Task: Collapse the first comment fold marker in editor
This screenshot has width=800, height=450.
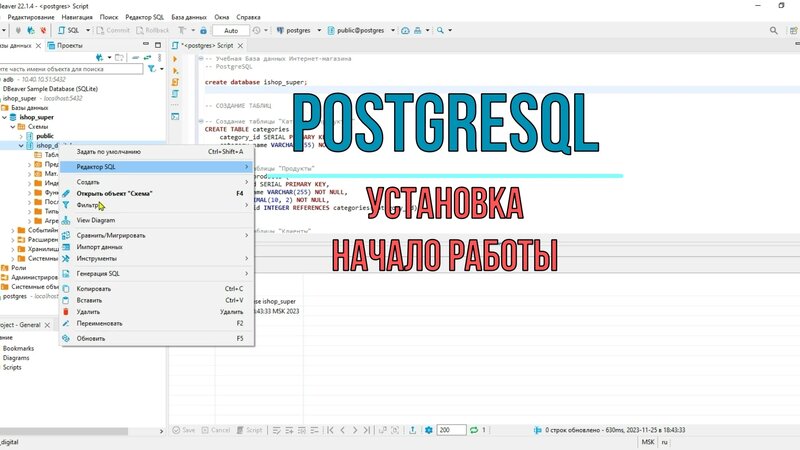Action: click(x=201, y=59)
